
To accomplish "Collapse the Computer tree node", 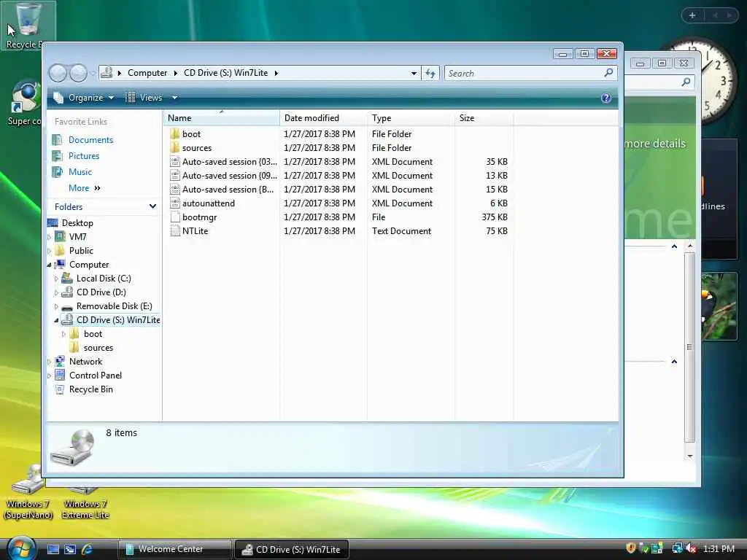I will click(50, 265).
